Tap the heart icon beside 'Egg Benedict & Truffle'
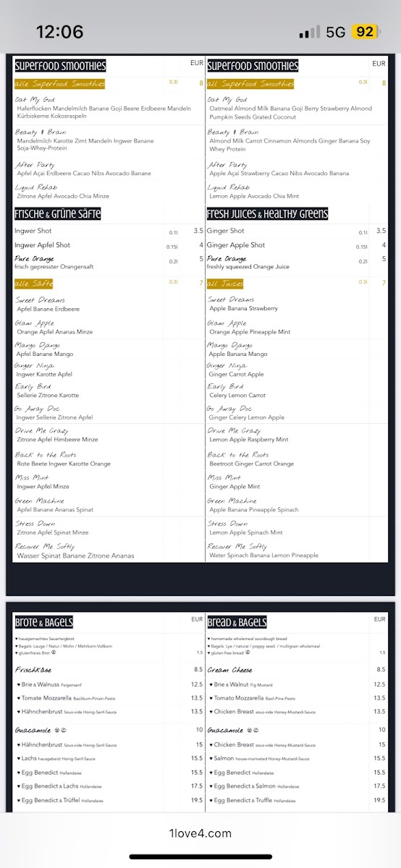Image resolution: width=401 pixels, height=868 pixels. point(210,800)
